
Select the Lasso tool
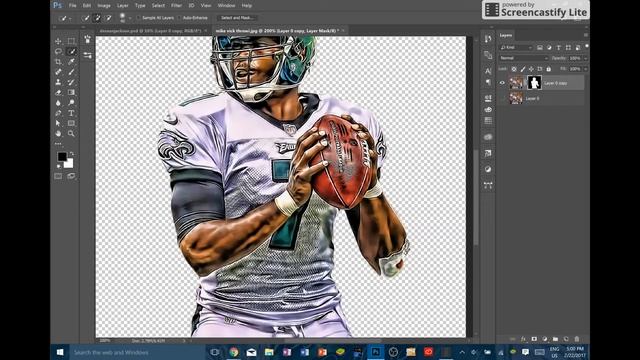click(x=58, y=51)
